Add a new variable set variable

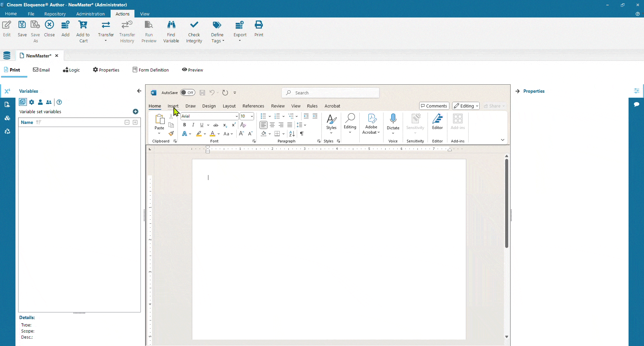coord(135,112)
